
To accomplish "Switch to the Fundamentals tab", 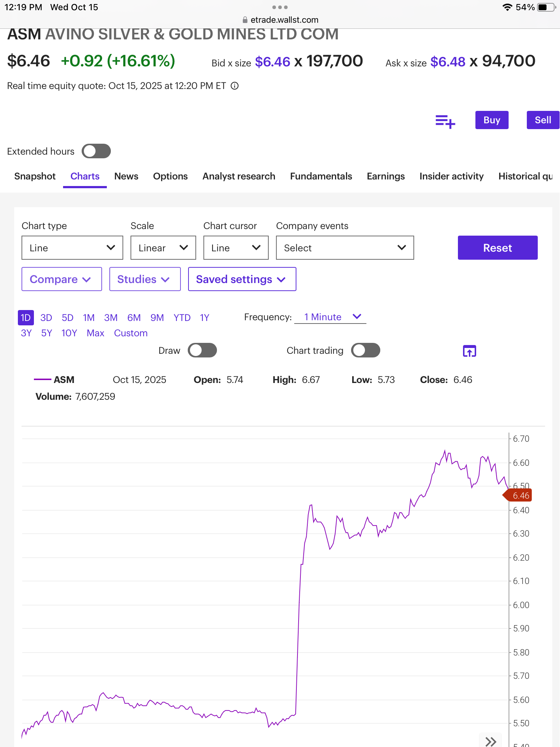I will click(321, 176).
